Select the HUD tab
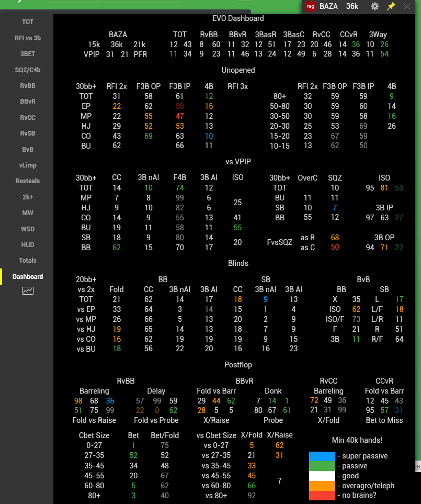421x504 pixels. [x=28, y=244]
